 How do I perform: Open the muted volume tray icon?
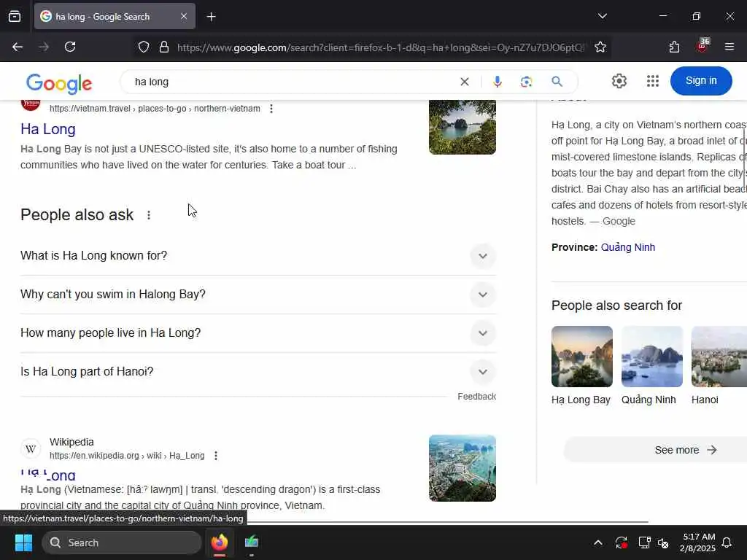[663, 542]
